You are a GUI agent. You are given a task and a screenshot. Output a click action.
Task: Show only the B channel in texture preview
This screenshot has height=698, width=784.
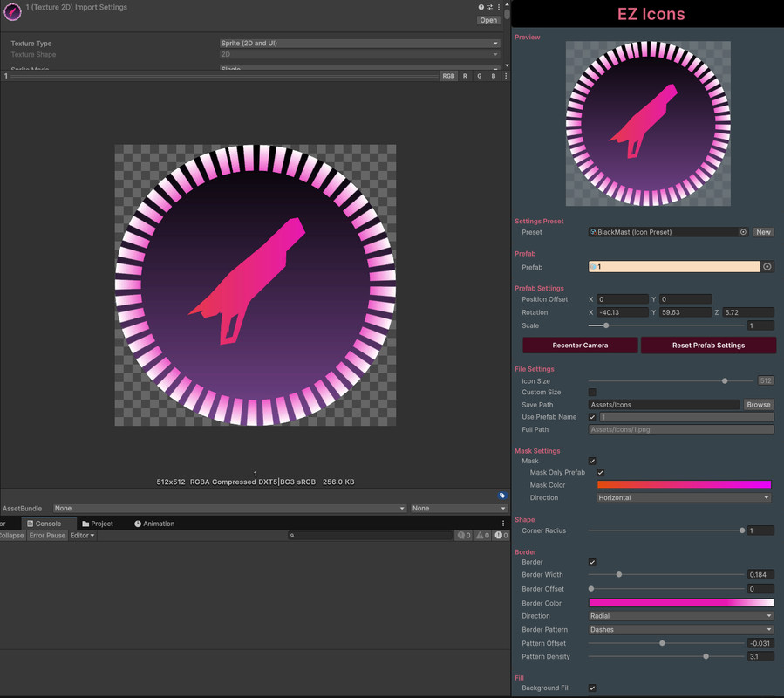[492, 76]
